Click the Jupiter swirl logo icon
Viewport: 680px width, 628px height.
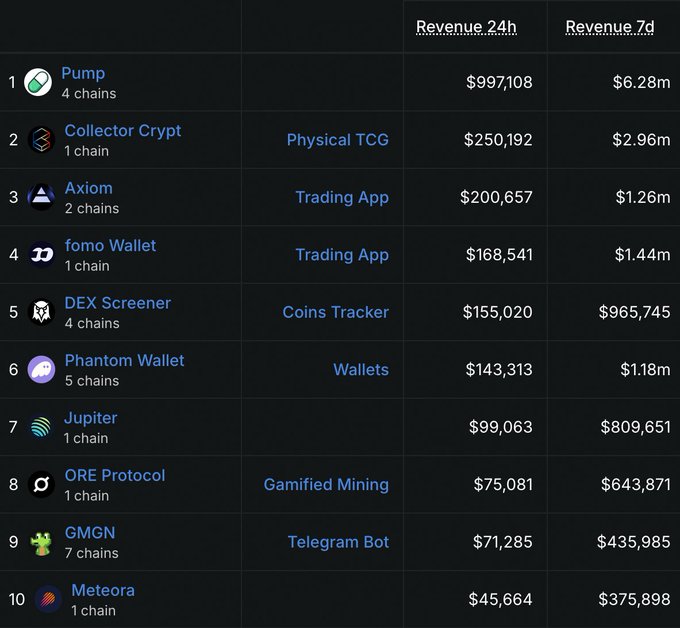(x=41, y=427)
